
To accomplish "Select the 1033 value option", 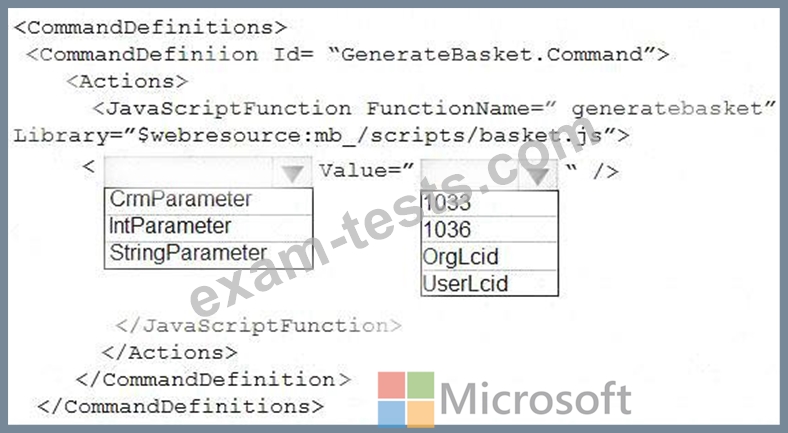I will click(447, 203).
